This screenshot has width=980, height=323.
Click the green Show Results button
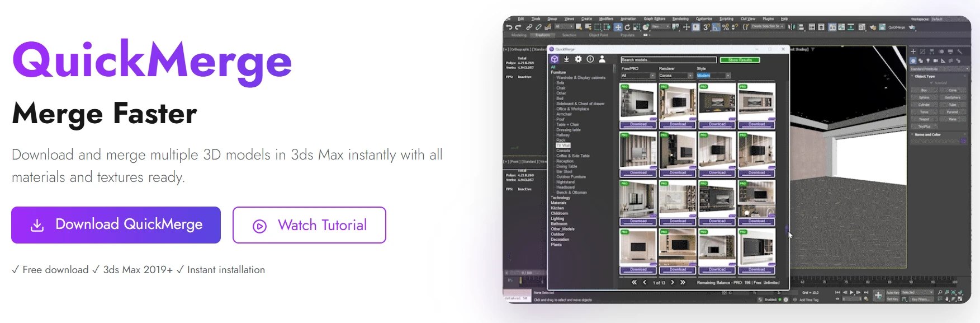(x=740, y=60)
